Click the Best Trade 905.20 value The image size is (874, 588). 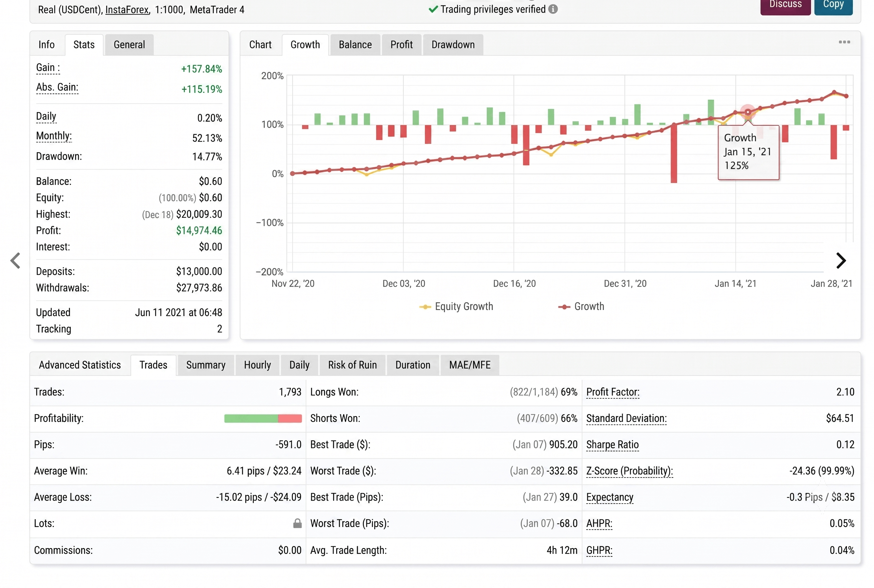563,445
